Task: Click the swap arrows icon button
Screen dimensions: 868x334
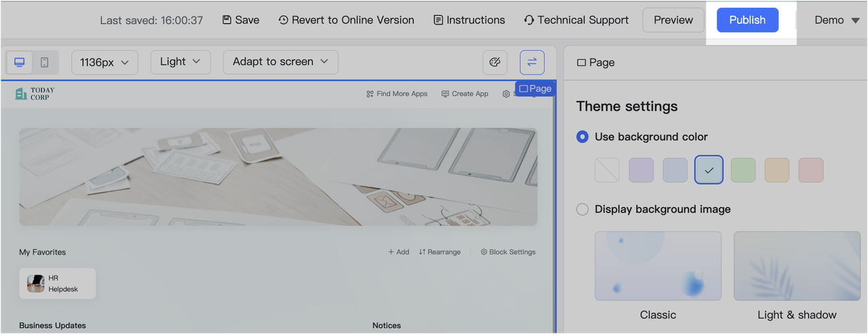Action: coord(532,62)
